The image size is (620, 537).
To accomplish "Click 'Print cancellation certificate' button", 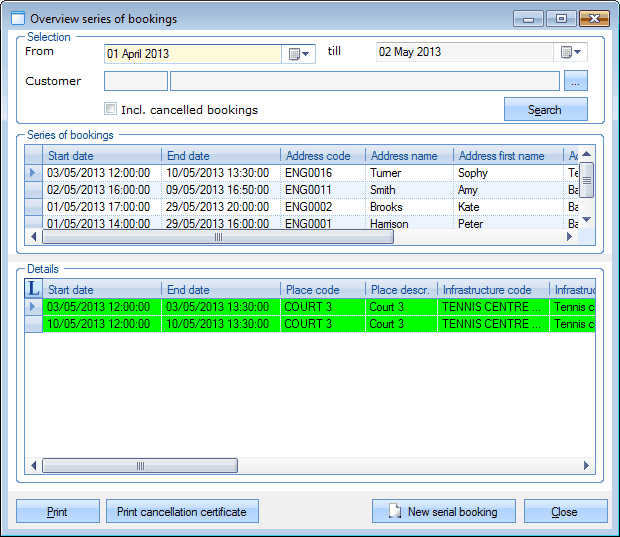I will [x=182, y=511].
